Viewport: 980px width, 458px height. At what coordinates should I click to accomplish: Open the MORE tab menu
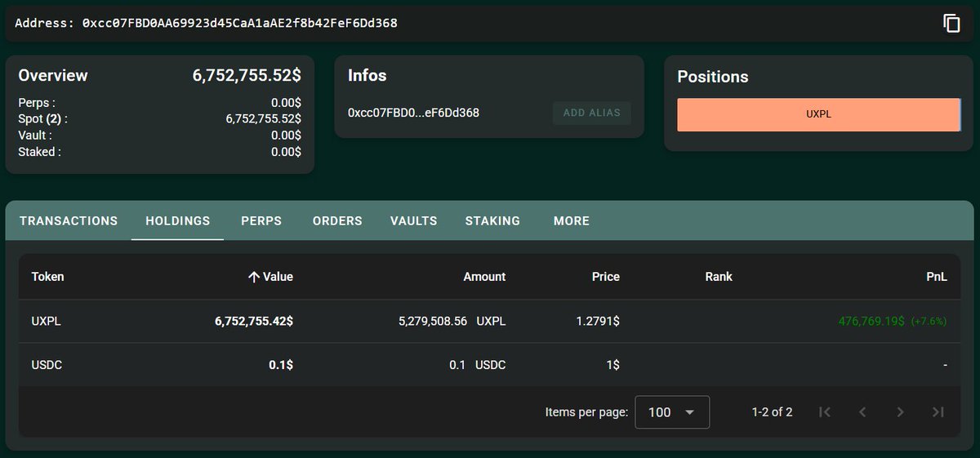pyautogui.click(x=571, y=221)
